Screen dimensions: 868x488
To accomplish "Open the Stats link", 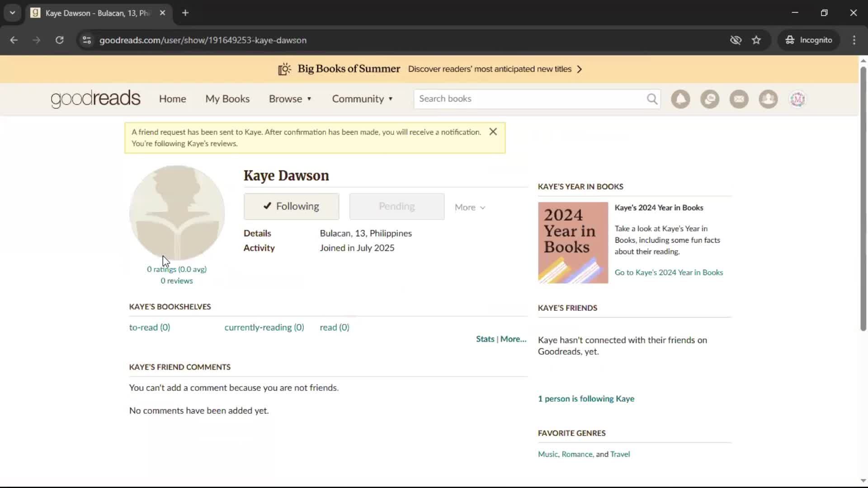I will click(485, 339).
